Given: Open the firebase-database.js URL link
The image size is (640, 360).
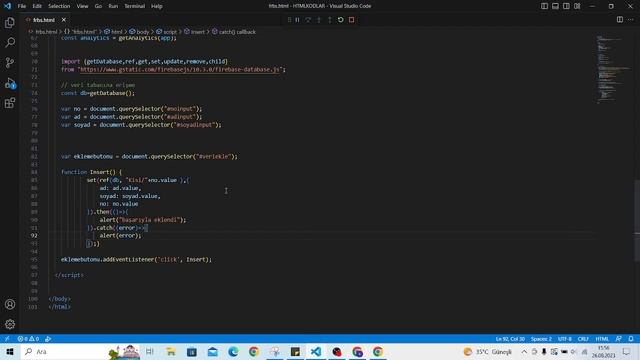Looking at the screenshot, I should click(x=180, y=69).
